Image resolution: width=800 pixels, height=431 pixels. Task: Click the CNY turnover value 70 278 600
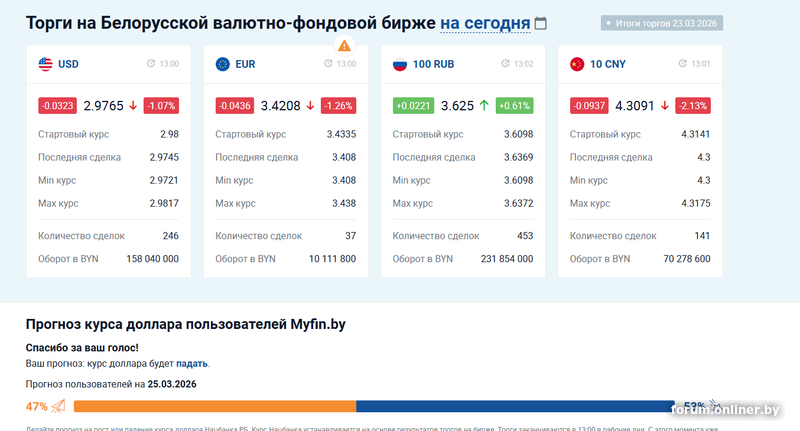pyautogui.click(x=687, y=259)
